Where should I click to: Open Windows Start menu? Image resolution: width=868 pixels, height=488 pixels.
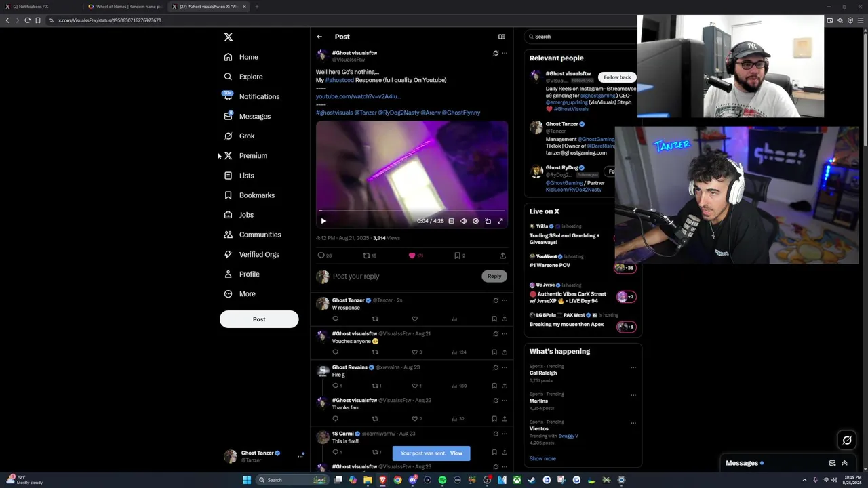tap(247, 480)
